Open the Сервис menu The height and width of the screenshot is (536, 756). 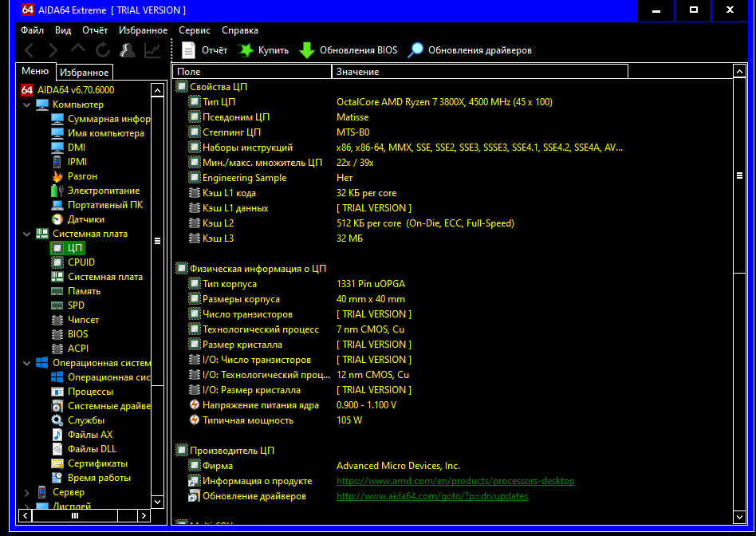coord(195,30)
